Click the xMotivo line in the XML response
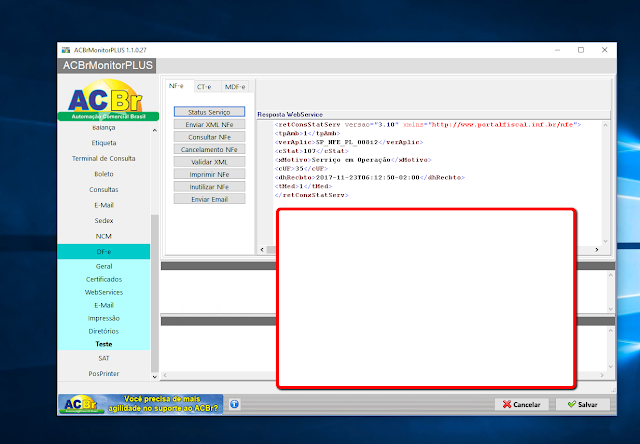 pos(353,160)
